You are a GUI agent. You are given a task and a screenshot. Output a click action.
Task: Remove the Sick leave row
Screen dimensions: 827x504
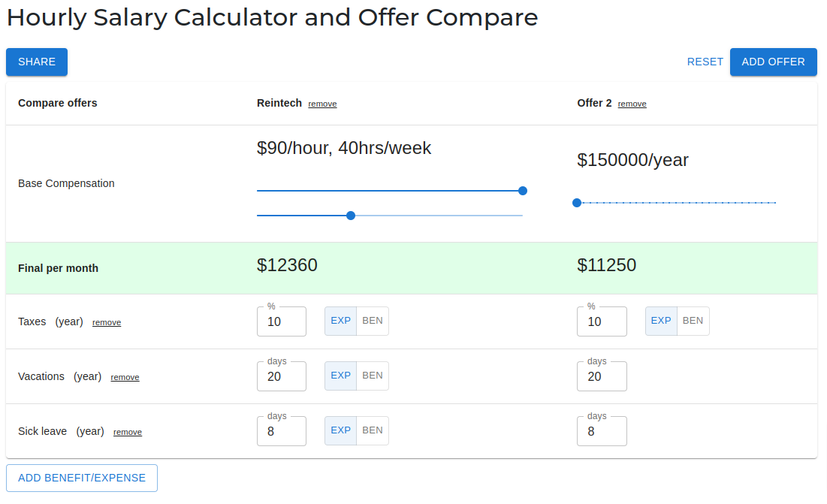[x=127, y=432]
